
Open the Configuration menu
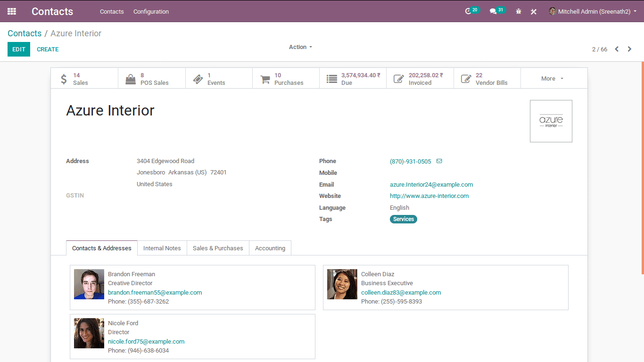point(151,11)
